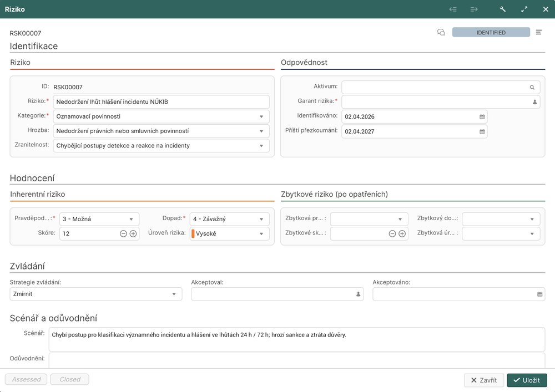The height and width of the screenshot is (392, 555).
Task: Click the IDENTIFIED status badge
Action: pyautogui.click(x=491, y=33)
